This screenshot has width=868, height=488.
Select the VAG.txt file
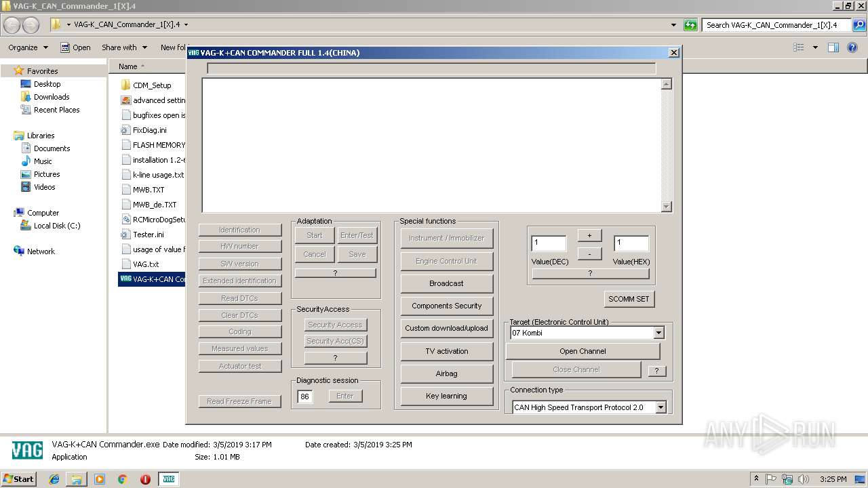pyautogui.click(x=146, y=264)
